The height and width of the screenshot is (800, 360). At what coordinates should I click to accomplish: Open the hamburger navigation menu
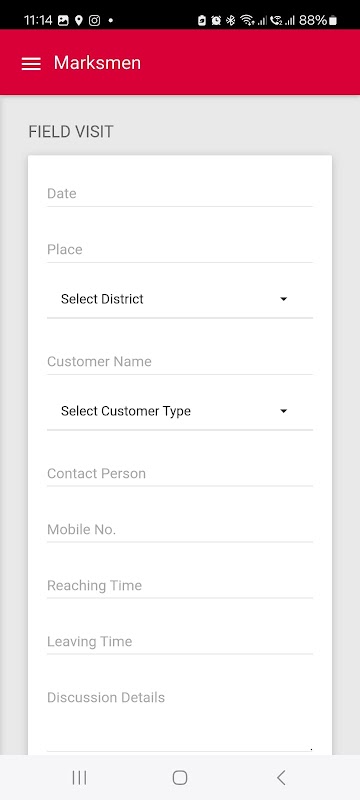(x=31, y=63)
